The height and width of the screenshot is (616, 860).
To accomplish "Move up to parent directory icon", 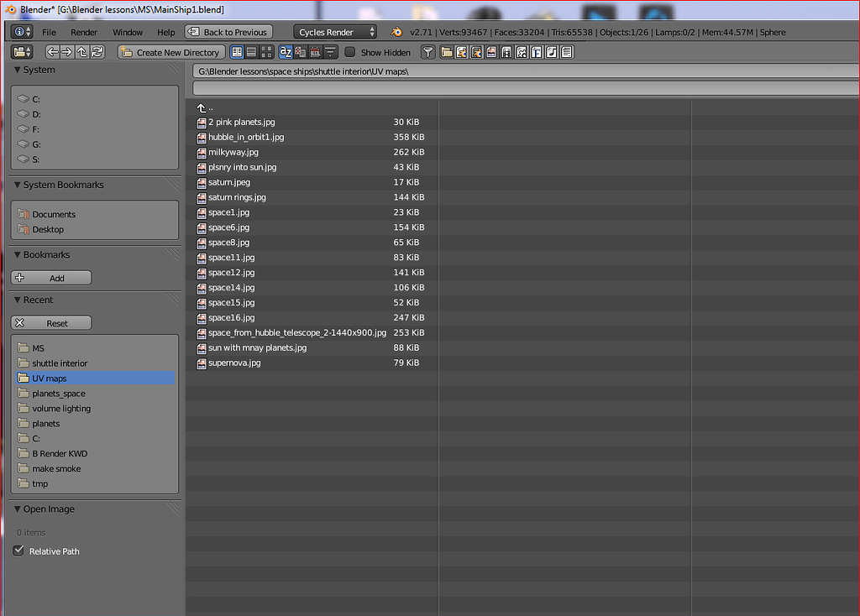I will (81, 52).
